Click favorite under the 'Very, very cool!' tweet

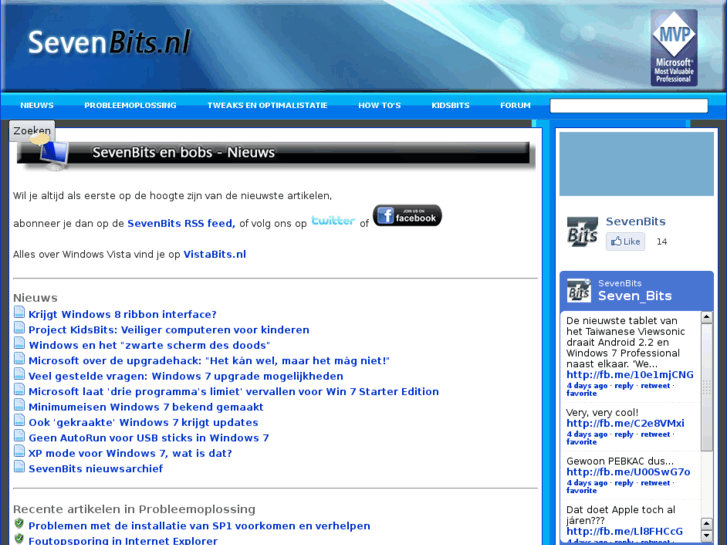pos(581,442)
